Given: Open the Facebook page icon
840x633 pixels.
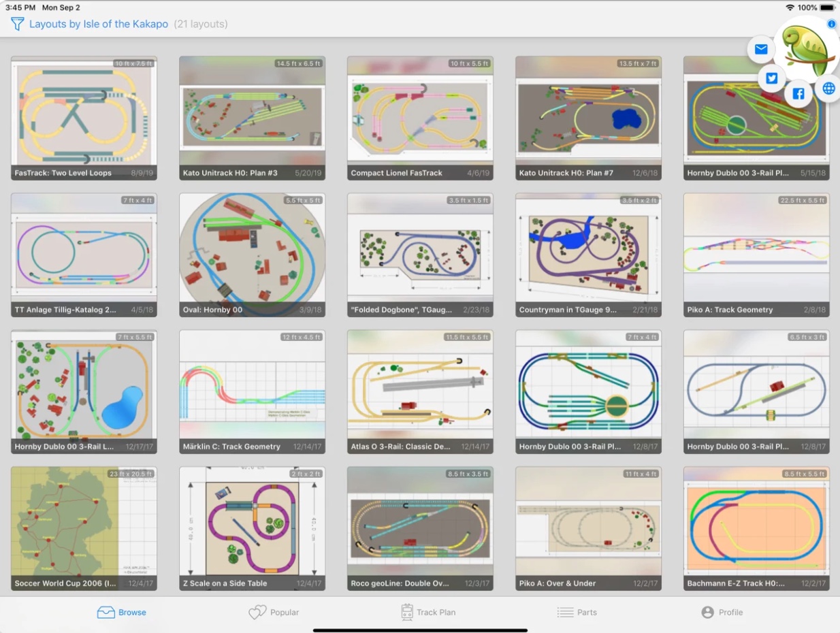Looking at the screenshot, I should point(798,94).
